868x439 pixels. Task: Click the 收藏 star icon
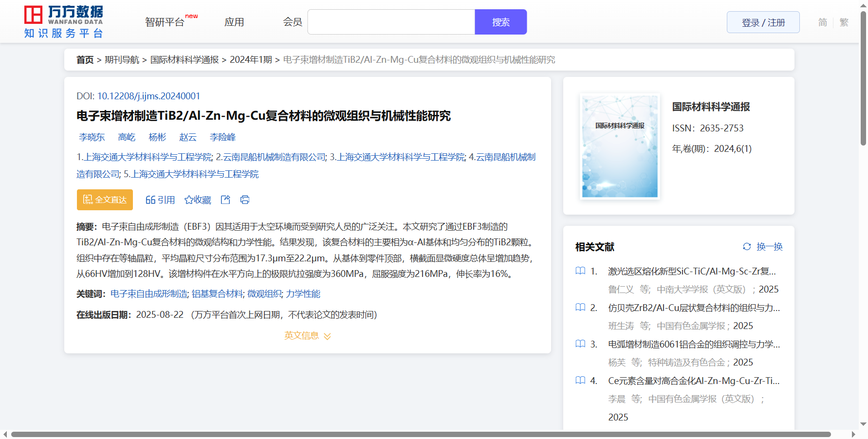[x=189, y=200]
